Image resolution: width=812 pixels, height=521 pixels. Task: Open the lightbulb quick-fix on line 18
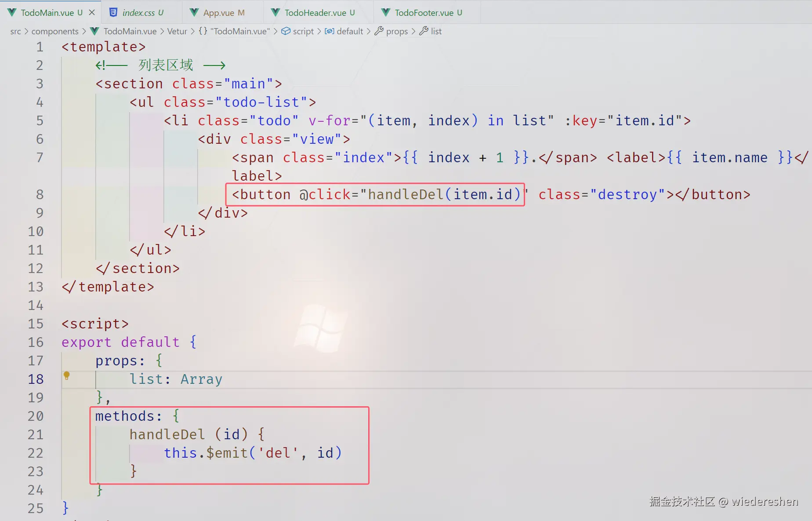click(67, 376)
